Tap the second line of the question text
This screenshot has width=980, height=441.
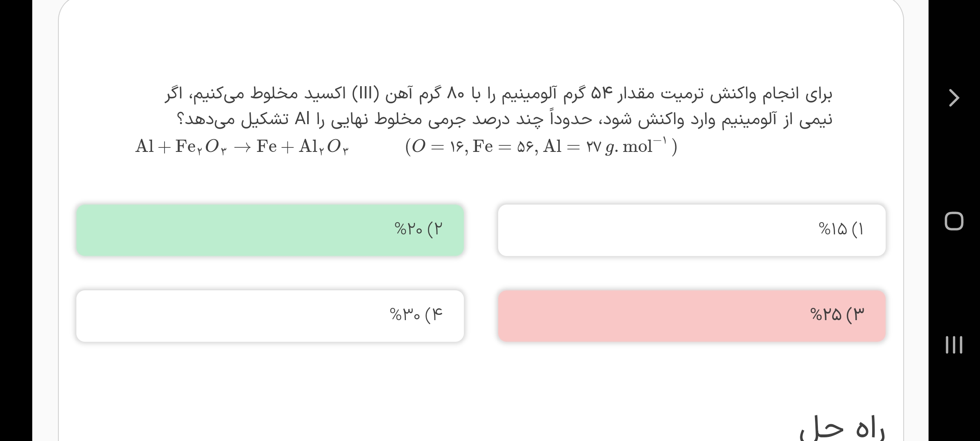504,120
